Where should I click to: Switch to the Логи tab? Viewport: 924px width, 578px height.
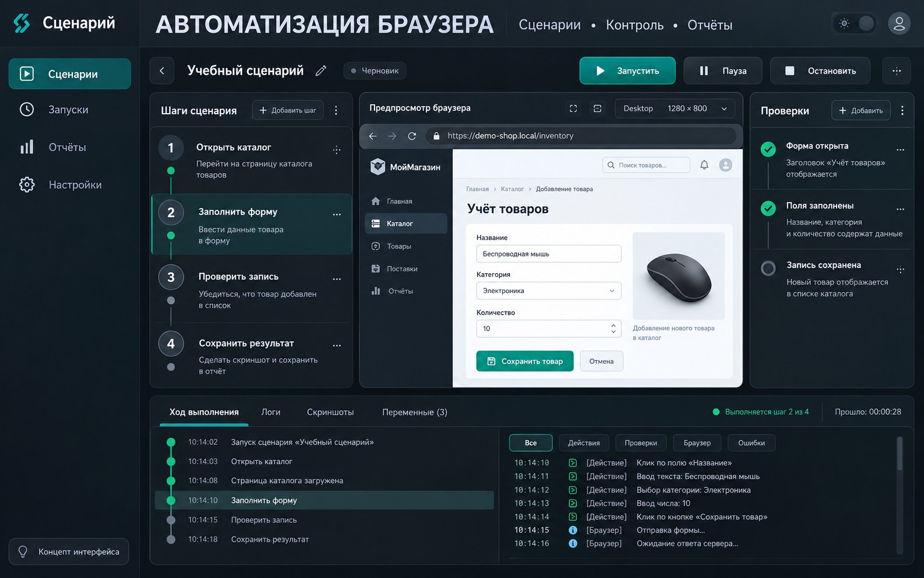[271, 412]
